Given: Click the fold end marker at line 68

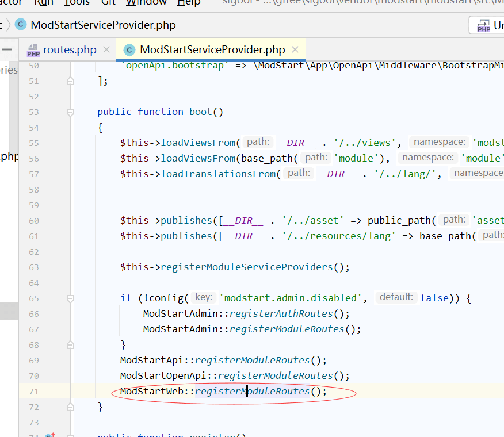Looking at the screenshot, I should coord(71,345).
